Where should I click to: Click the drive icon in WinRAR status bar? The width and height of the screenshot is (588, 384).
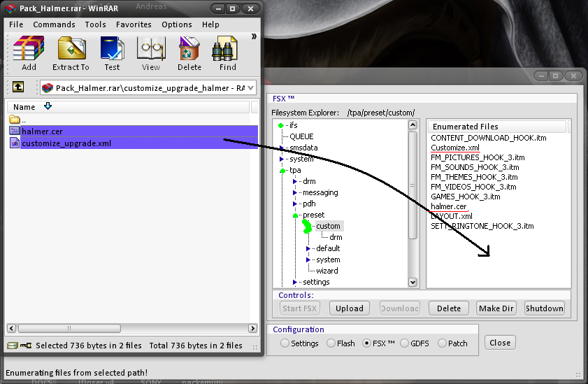13,346
